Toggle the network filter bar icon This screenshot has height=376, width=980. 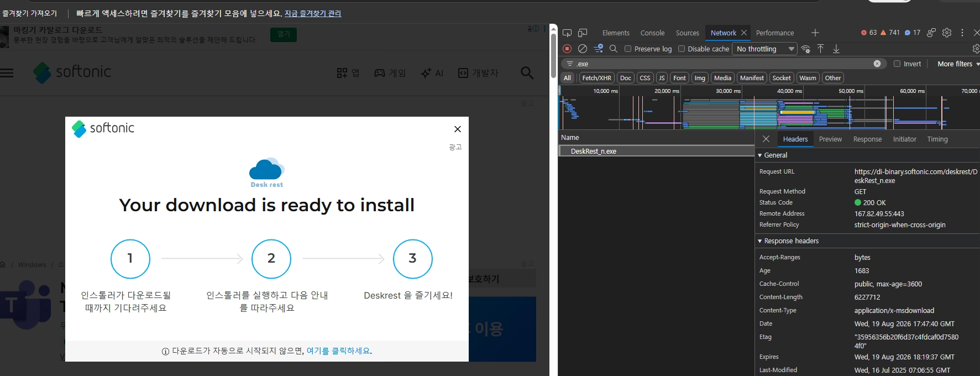[x=598, y=49]
